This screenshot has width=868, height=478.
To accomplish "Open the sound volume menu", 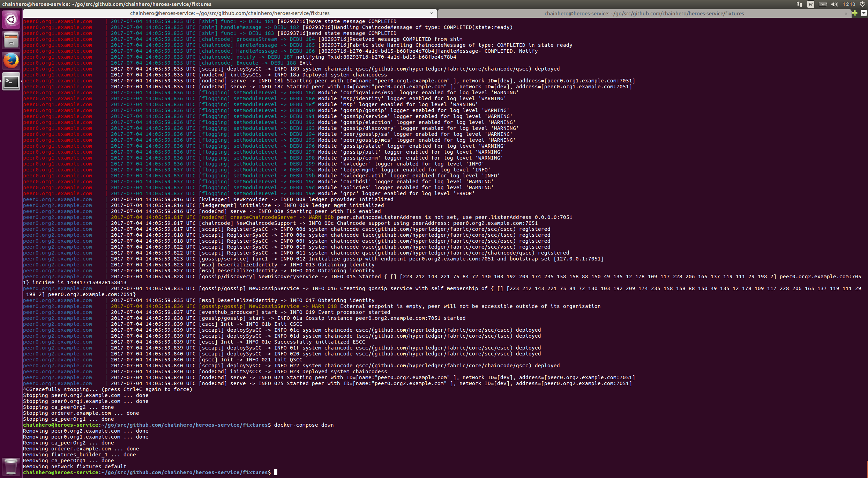I will tap(834, 4).
